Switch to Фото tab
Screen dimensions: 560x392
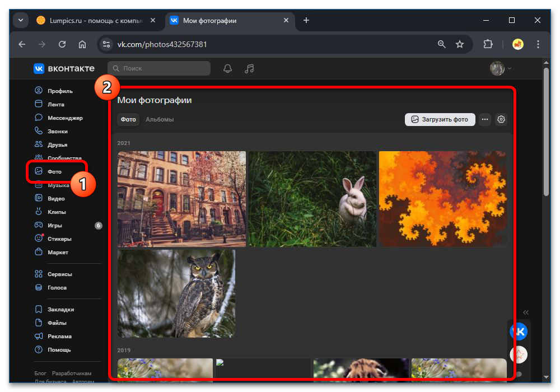click(128, 119)
